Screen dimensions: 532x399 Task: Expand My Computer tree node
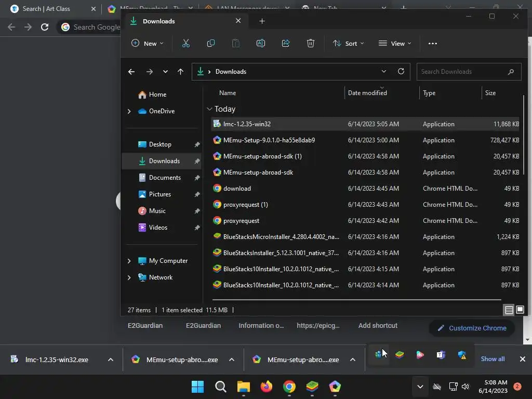tap(129, 261)
